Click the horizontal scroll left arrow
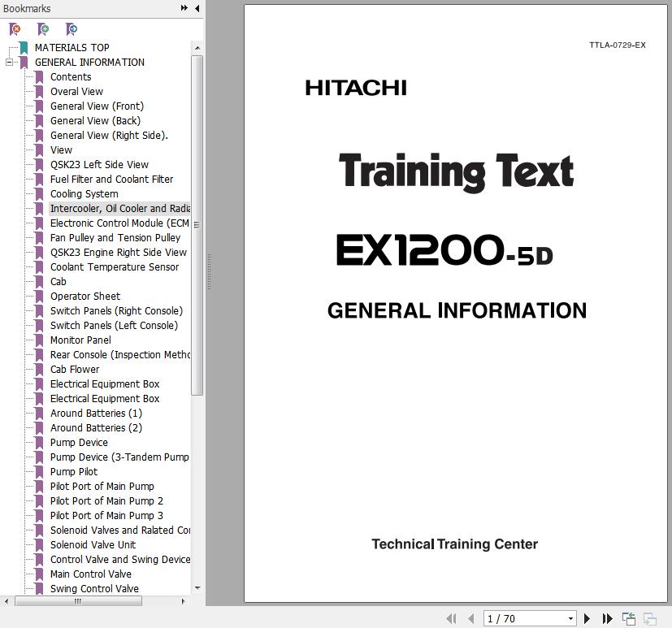Screen dimensions: 672x628 click(x=6, y=601)
